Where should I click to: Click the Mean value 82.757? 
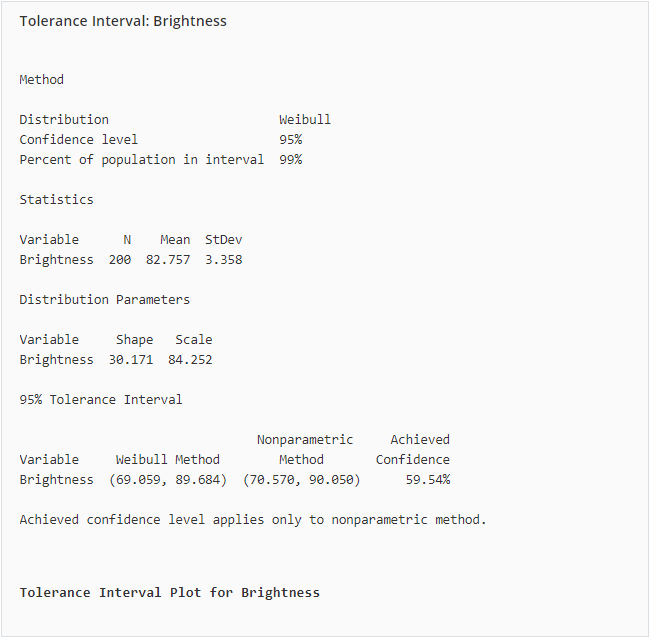(168, 260)
